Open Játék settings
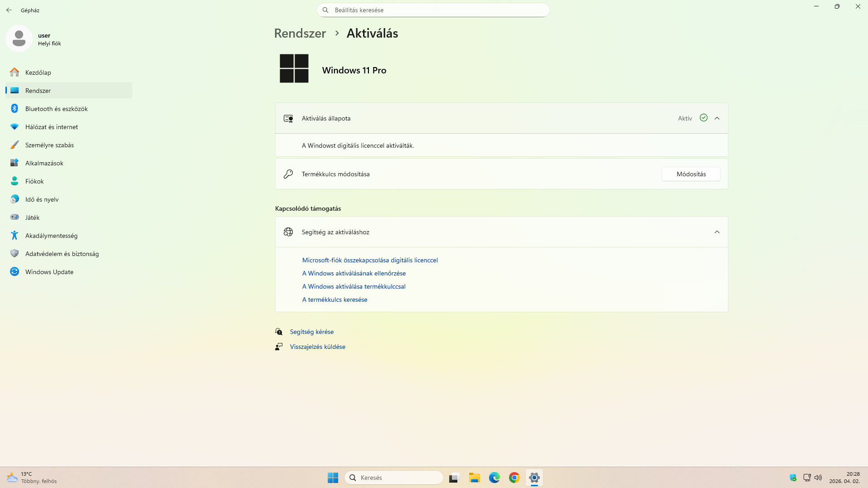Viewport: 868px width, 488px height. (x=69, y=217)
